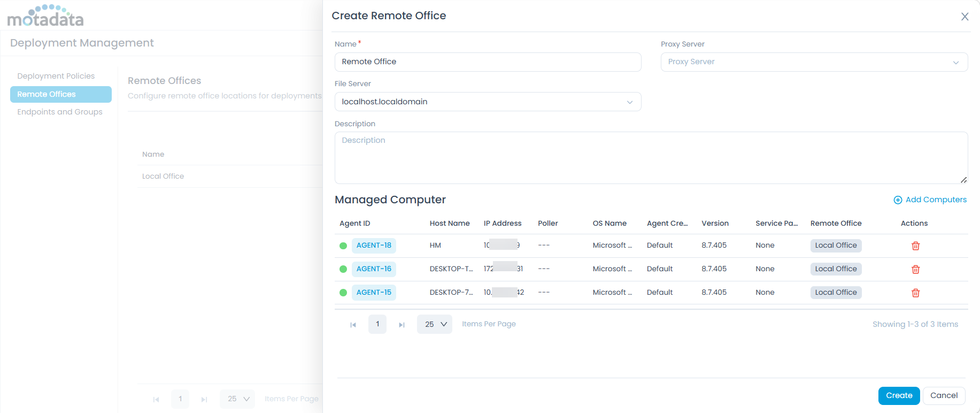Screen dimensions: 980x413
Task: Click Local Office row in Remote Offices list
Action: click(x=230, y=177)
